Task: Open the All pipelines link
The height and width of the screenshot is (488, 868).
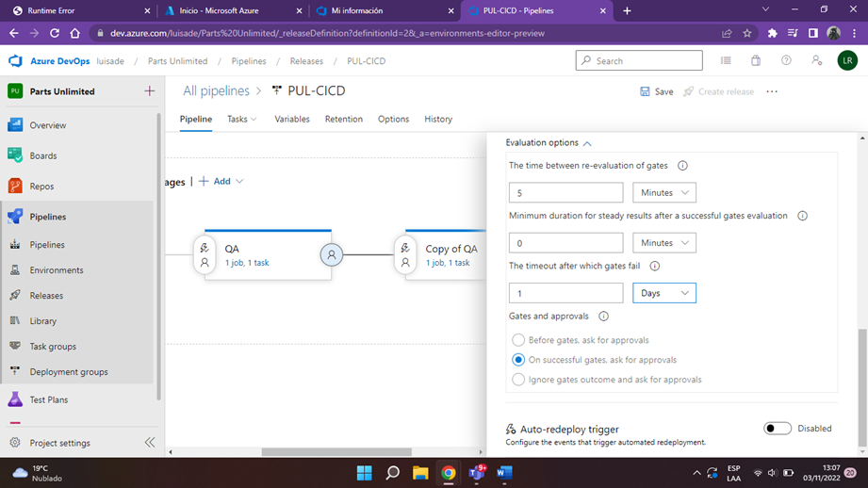Action: point(217,90)
